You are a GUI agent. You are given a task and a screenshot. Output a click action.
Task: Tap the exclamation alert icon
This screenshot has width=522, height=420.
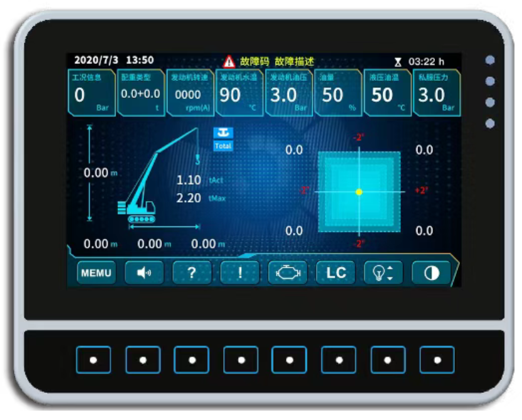click(x=240, y=273)
